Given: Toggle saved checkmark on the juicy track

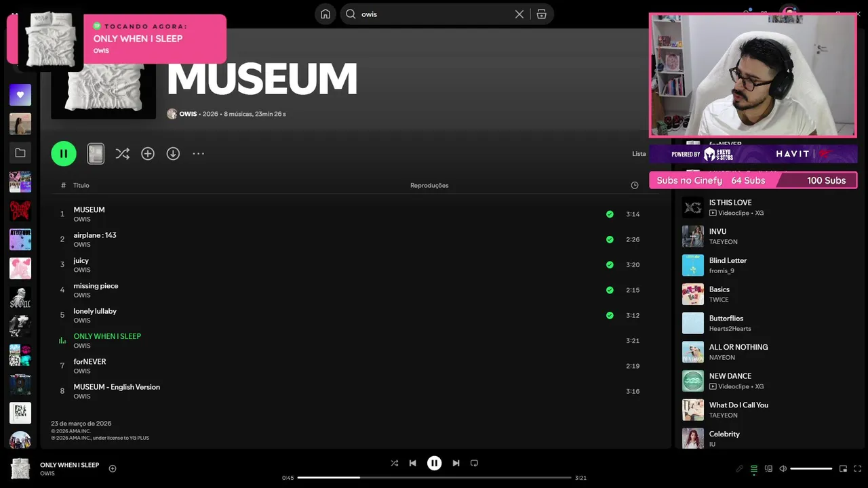Looking at the screenshot, I should pyautogui.click(x=610, y=265).
